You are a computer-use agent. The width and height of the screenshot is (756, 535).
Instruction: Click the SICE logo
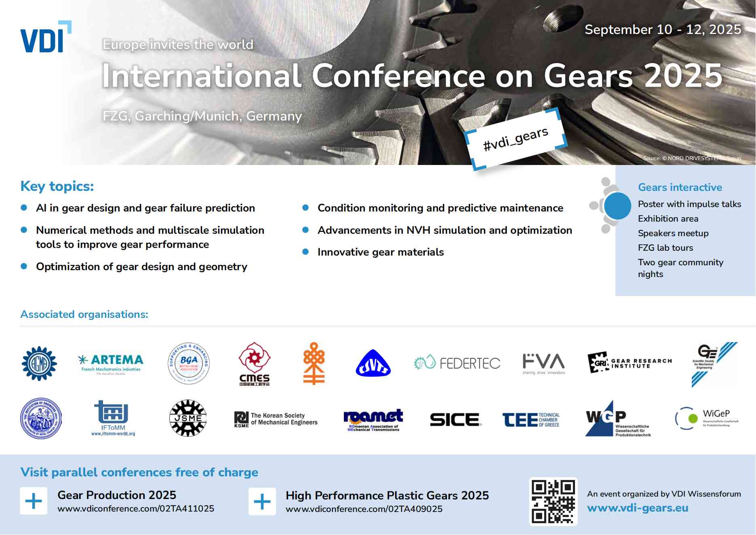455,419
